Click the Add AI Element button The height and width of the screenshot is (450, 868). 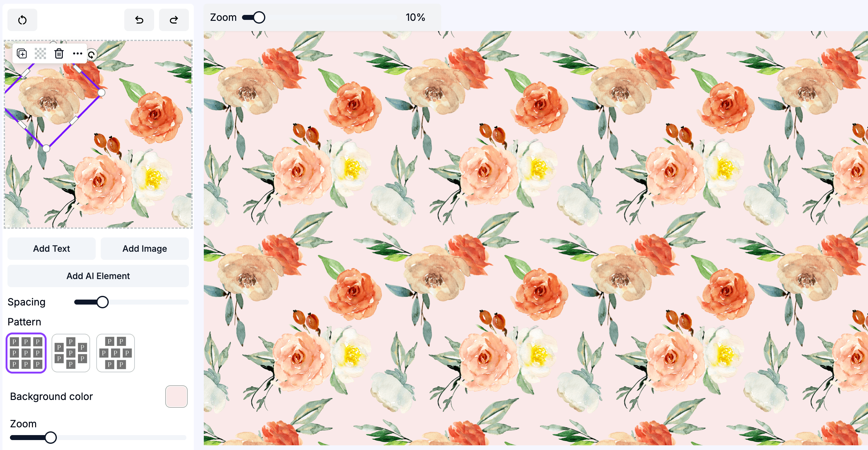(x=98, y=276)
